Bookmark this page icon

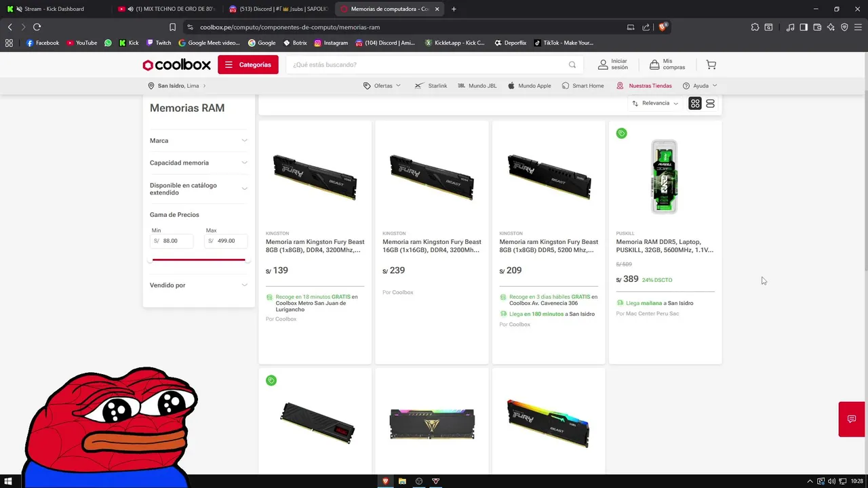click(172, 27)
